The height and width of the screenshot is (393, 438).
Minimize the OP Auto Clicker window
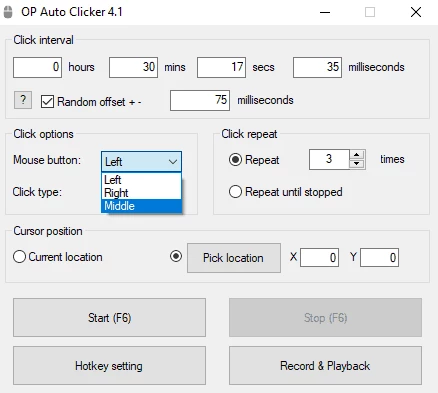(x=325, y=13)
